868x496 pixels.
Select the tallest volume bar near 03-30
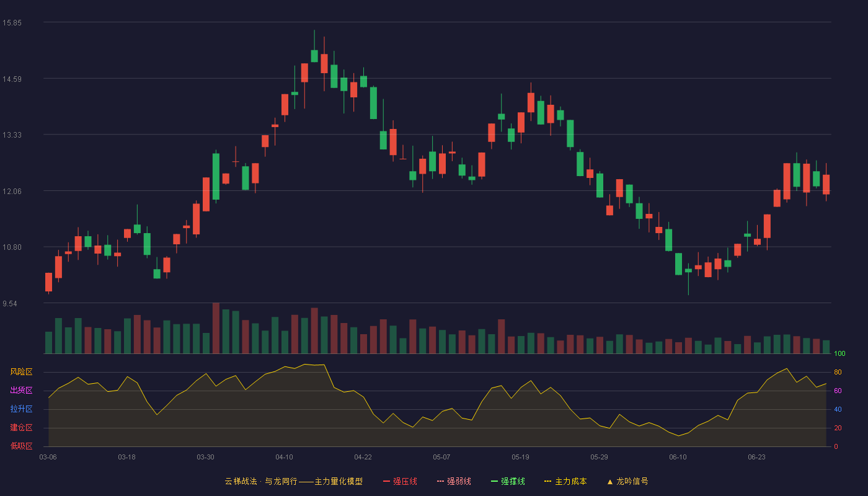(216, 328)
